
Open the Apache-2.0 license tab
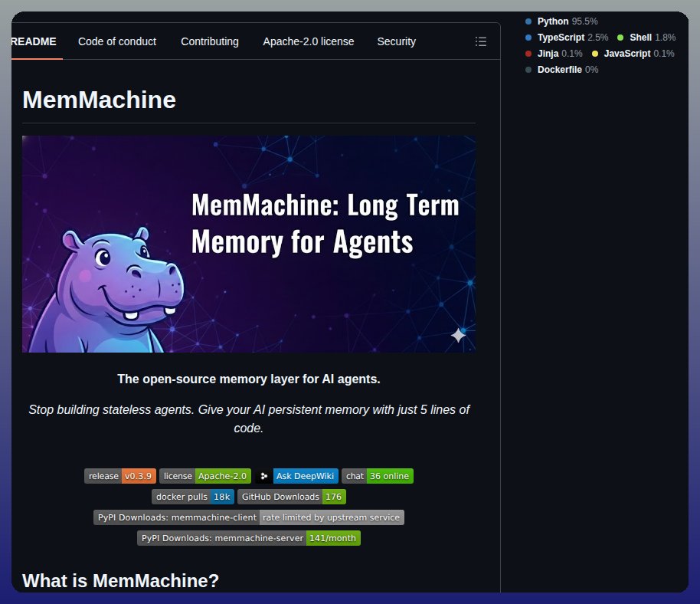[309, 41]
